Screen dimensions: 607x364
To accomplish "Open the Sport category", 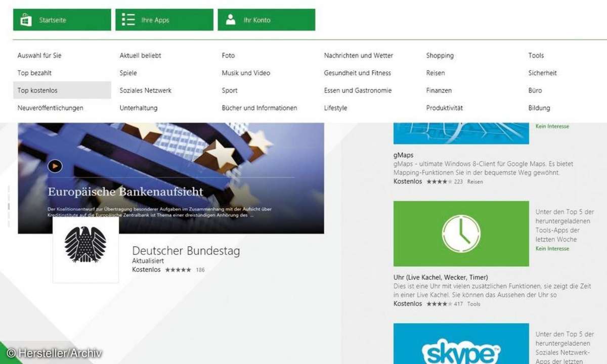I will click(x=229, y=90).
